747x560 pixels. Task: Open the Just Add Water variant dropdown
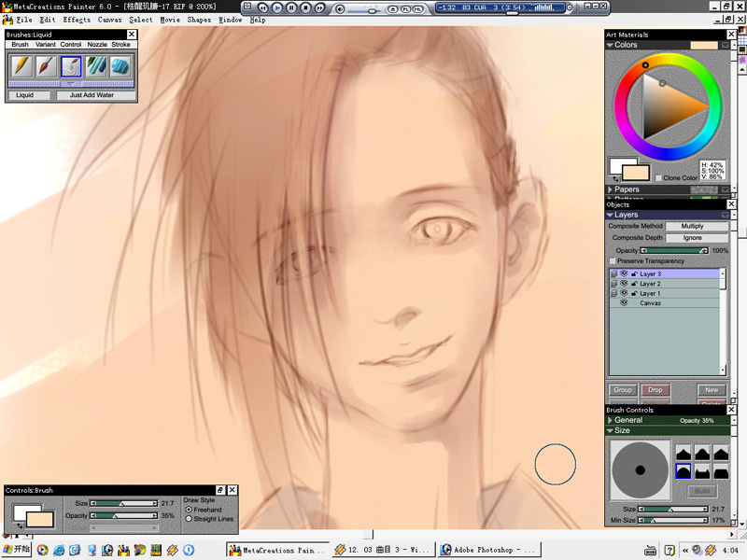point(95,95)
